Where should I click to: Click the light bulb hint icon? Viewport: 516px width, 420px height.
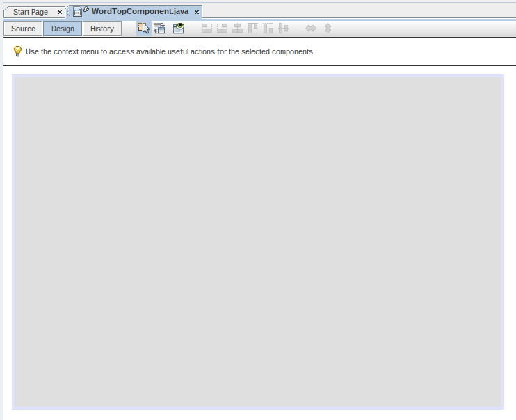coord(17,51)
